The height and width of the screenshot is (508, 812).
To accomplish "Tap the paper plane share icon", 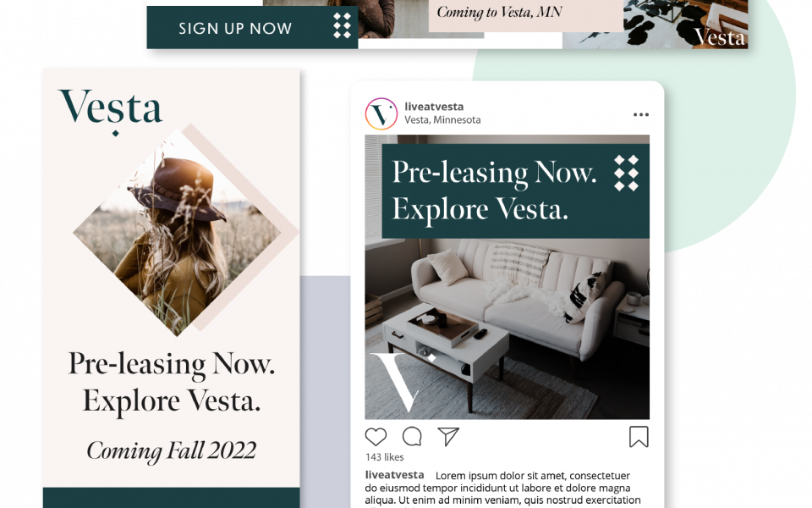I will [448, 437].
